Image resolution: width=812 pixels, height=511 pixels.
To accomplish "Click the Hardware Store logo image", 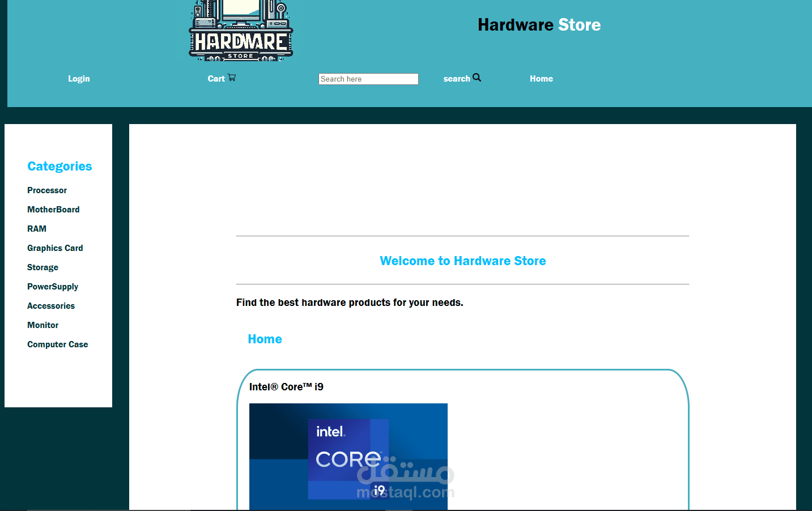I will point(240,31).
